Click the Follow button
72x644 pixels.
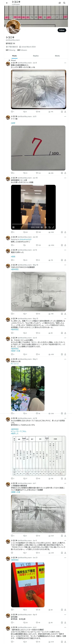(62, 30)
